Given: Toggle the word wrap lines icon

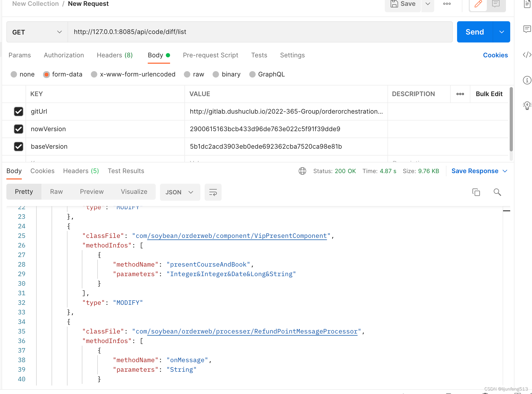Looking at the screenshot, I should [x=213, y=192].
